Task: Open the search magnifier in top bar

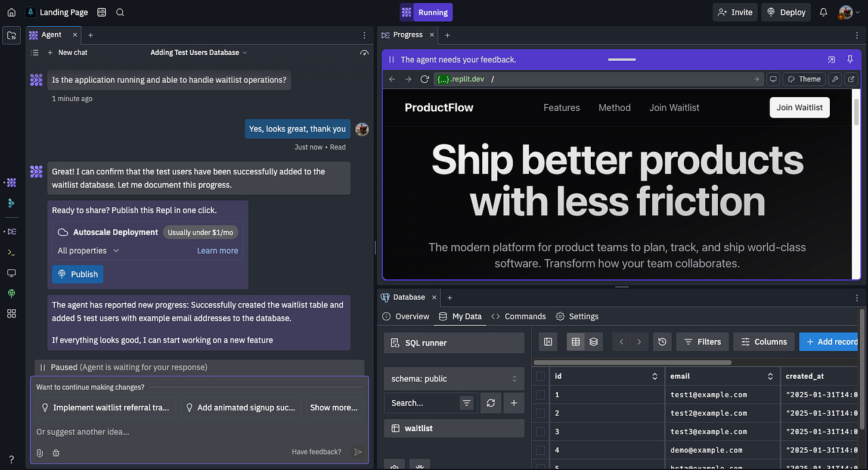Action: click(x=120, y=12)
